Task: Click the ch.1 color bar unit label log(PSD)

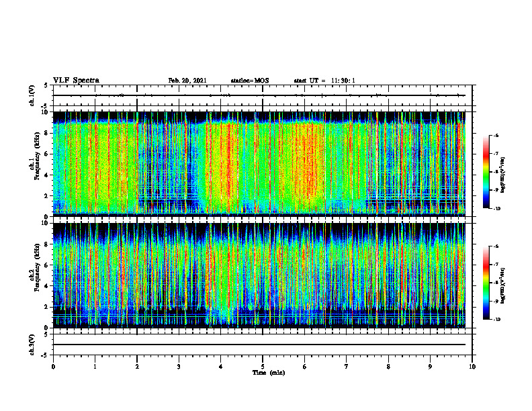Action: 503,175
